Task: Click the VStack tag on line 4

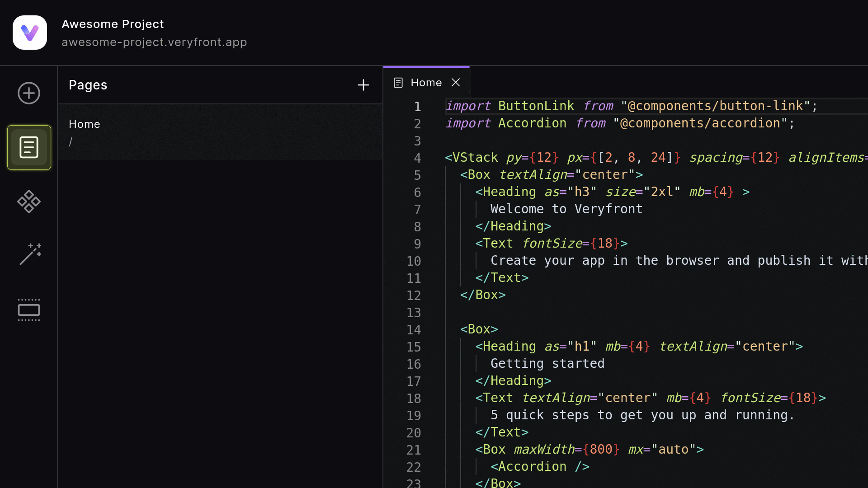Action: 472,157
